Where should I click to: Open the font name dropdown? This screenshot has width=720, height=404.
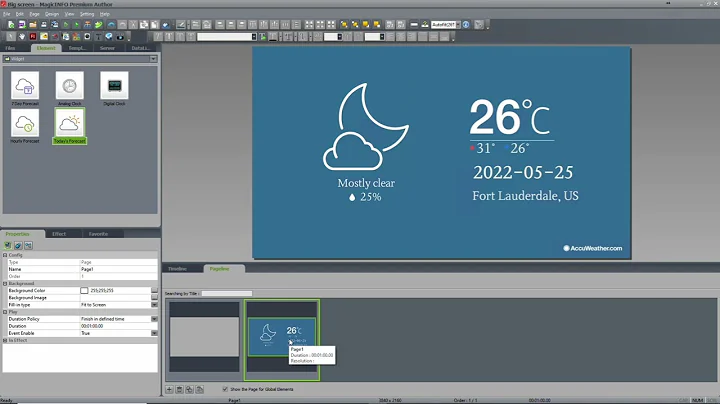254,37
